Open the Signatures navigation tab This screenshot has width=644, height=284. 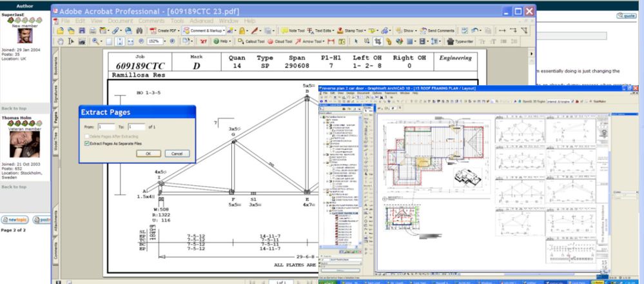pyautogui.click(x=56, y=94)
